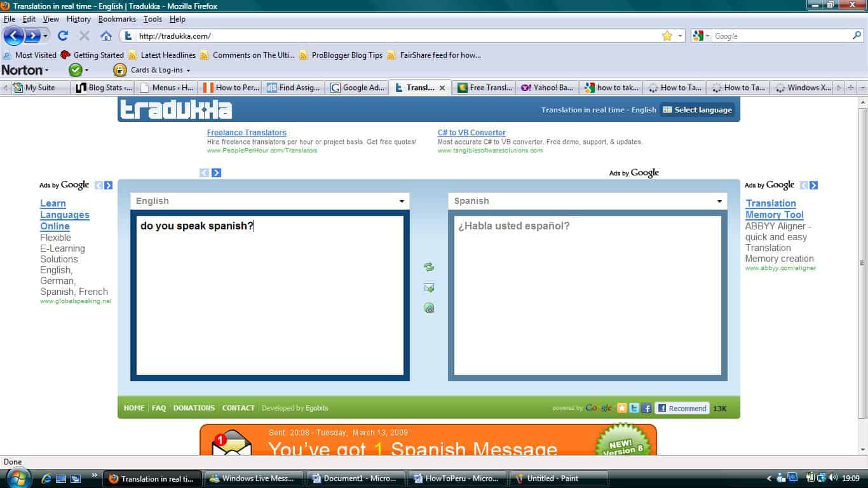The image size is (868, 488).
Task: Reload the page with the refresh icon
Action: coord(63,36)
